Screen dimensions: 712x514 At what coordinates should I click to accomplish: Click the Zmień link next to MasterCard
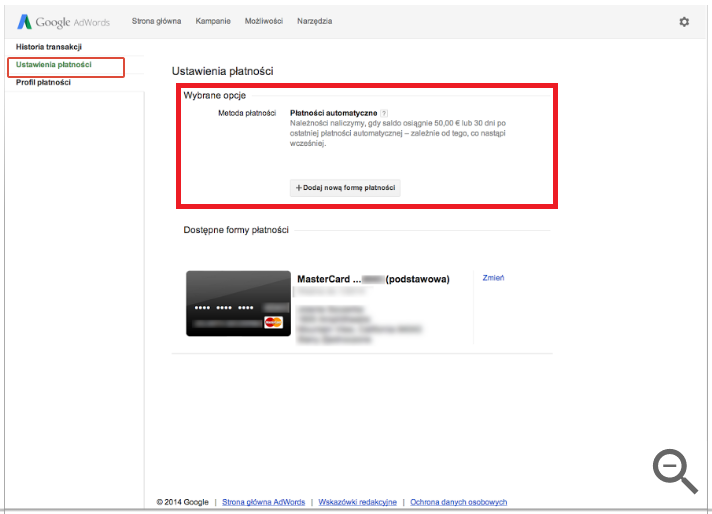pos(493,278)
